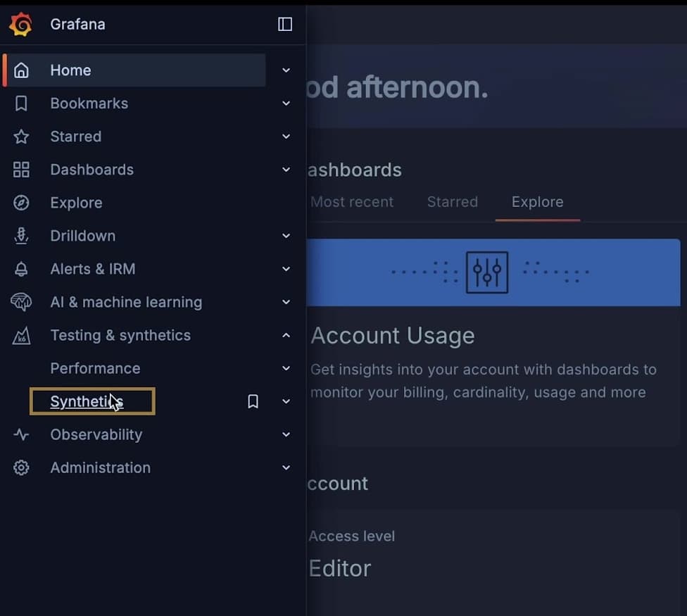Click the Starred star icon

click(21, 137)
